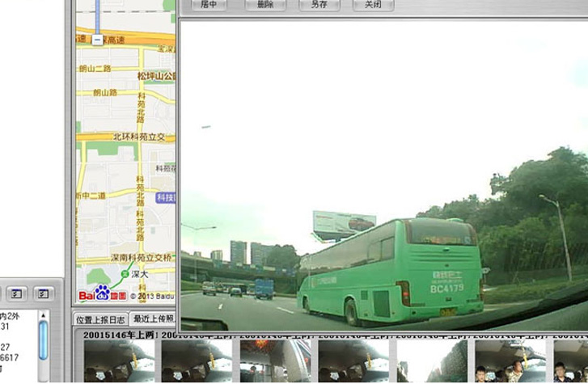
Task: Click the rightmost toolbar icon above left list
Action: coord(44,293)
